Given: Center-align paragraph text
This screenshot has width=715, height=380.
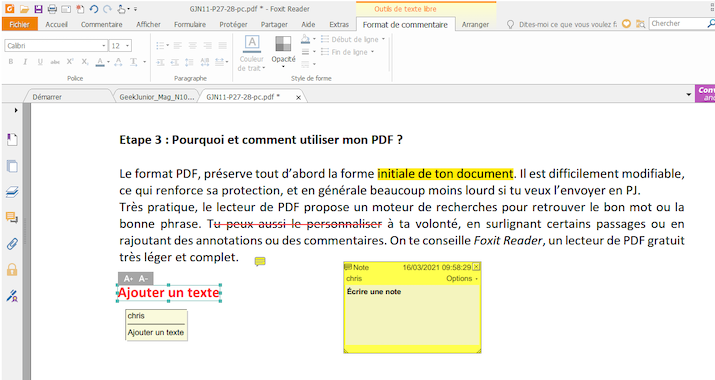Looking at the screenshot, I should 193,46.
